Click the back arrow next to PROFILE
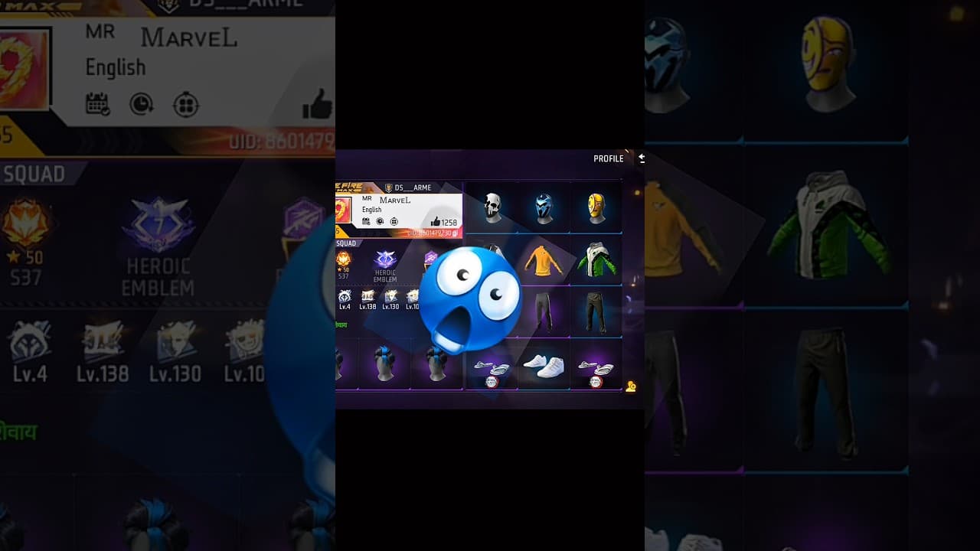980x551 pixels. (642, 158)
